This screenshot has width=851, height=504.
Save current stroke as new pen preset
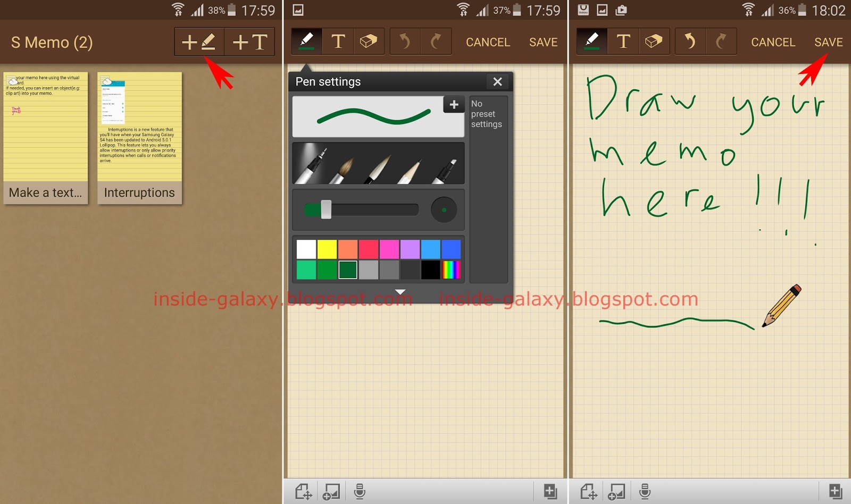454,104
